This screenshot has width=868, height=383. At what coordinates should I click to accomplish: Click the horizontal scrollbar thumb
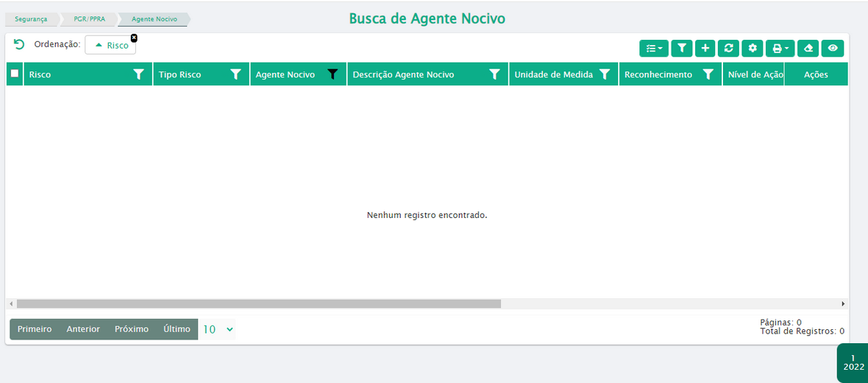pyautogui.click(x=258, y=303)
